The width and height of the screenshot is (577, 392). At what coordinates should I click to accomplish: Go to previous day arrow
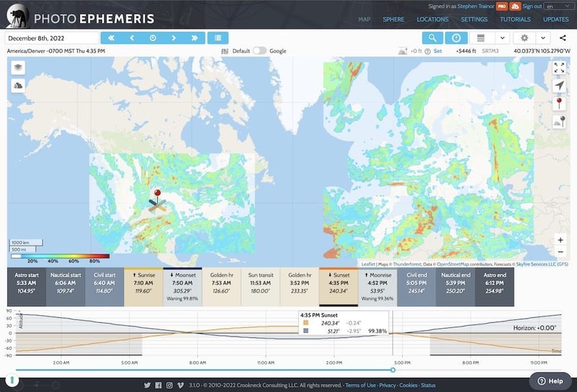[132, 38]
